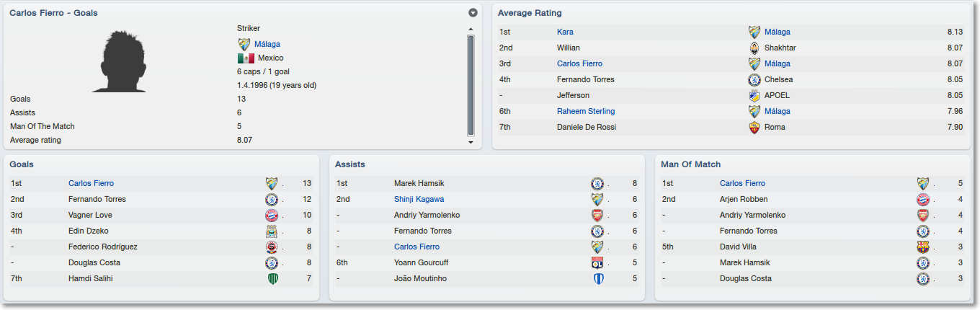Image resolution: width=980 pixels, height=310 pixels.
Task: Click the Bayern badge beside Vagner Love
Action: (x=272, y=215)
